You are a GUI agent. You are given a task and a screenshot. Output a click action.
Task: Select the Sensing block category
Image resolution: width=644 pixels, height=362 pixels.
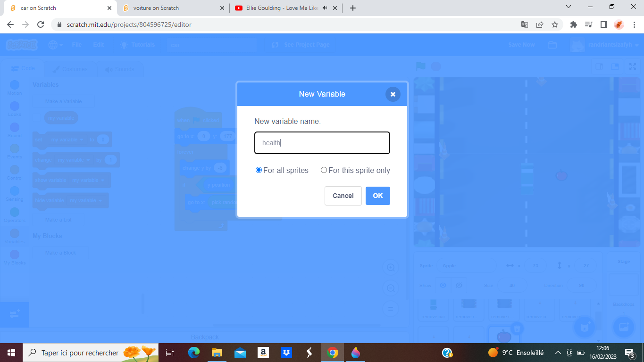15,194
